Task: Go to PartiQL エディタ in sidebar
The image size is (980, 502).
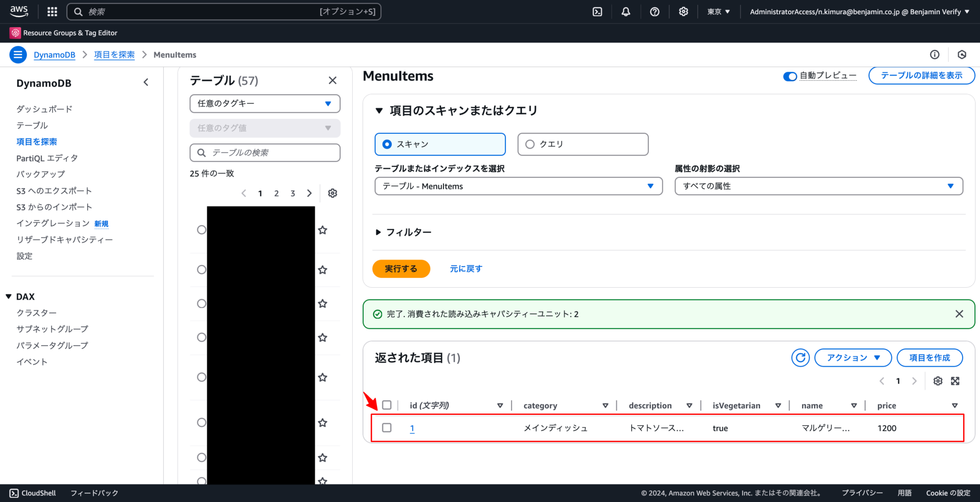Action: tap(46, 158)
